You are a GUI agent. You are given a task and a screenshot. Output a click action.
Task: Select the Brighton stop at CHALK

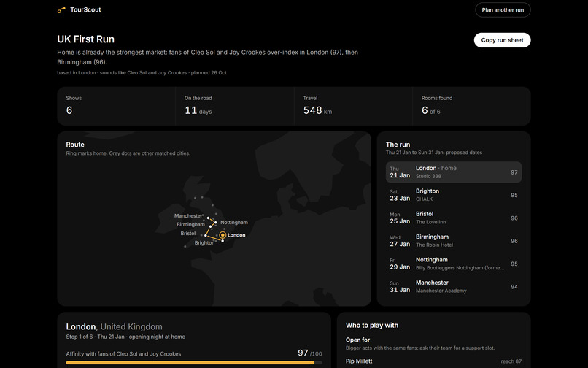click(x=453, y=195)
